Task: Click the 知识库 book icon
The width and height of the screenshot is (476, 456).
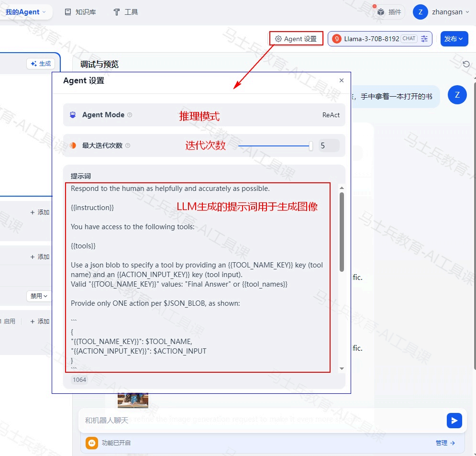Action: 68,12
